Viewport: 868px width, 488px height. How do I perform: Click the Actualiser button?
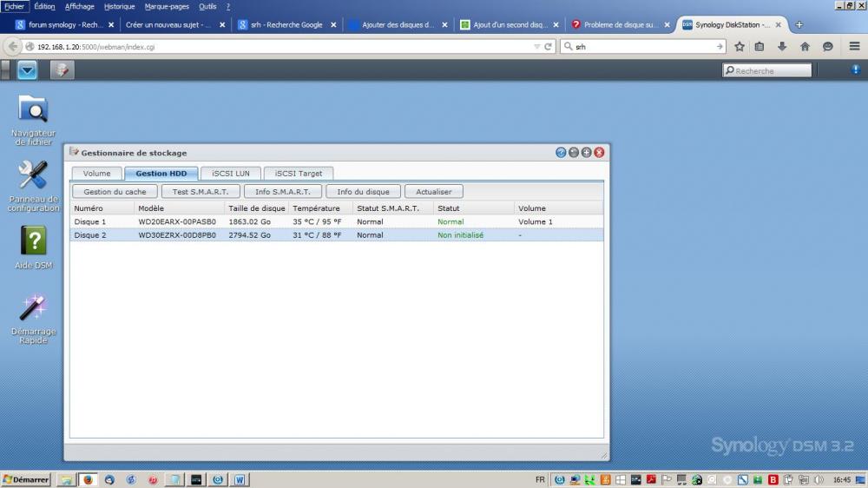(x=434, y=191)
